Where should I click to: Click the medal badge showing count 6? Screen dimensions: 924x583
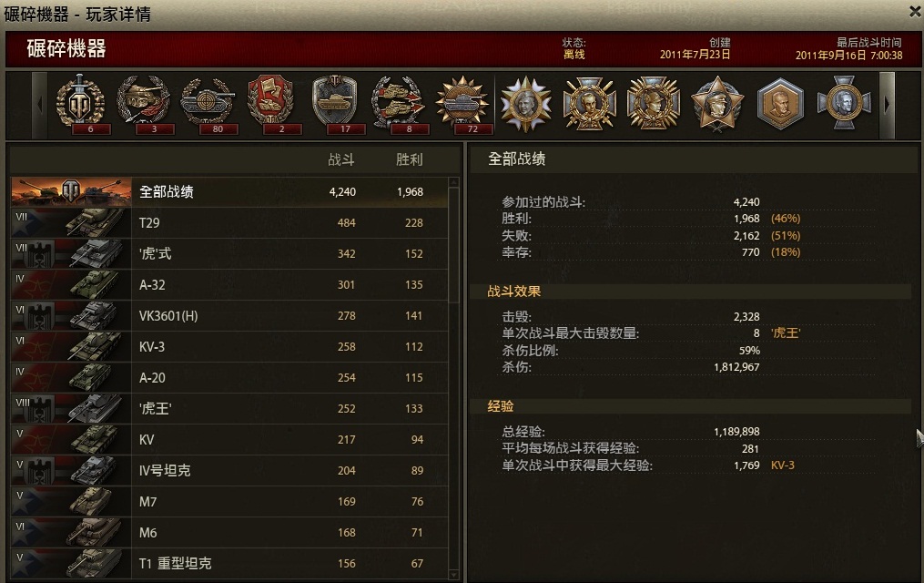pyautogui.click(x=81, y=105)
